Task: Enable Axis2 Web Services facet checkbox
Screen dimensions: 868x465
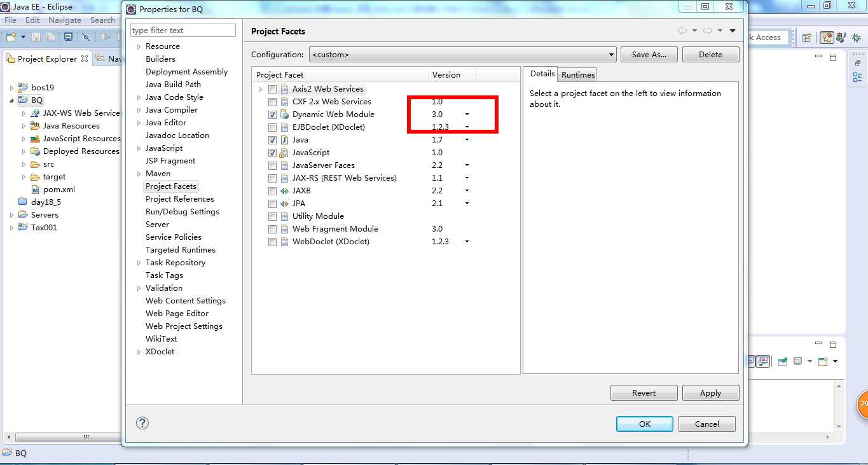Action: [x=272, y=89]
